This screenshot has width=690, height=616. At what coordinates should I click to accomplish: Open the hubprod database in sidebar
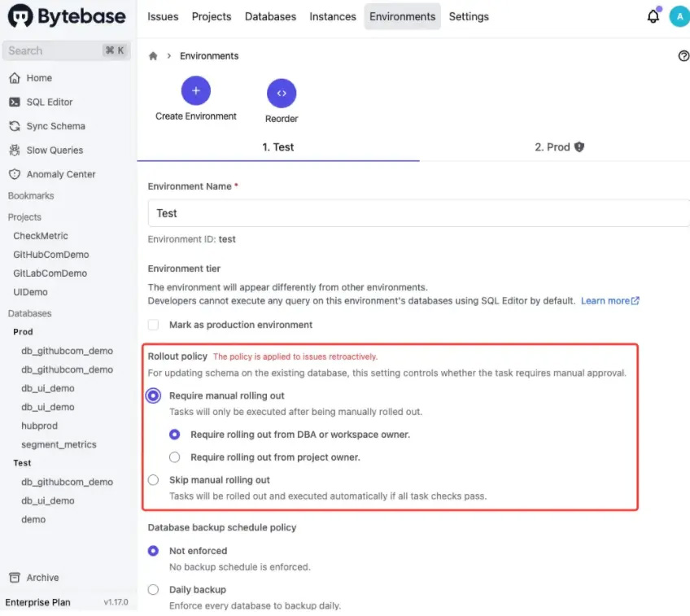coord(39,426)
